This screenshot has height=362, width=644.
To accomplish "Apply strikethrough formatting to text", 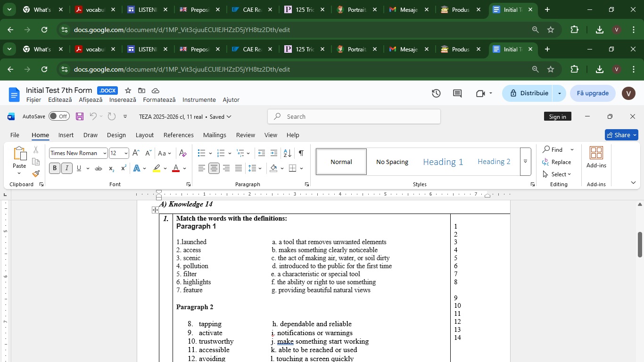I will (98, 168).
